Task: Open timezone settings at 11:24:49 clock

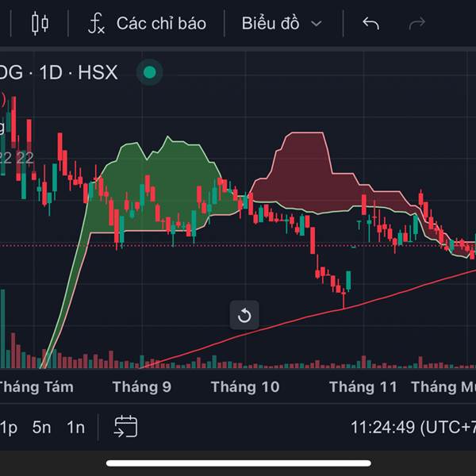Action: coord(413,428)
